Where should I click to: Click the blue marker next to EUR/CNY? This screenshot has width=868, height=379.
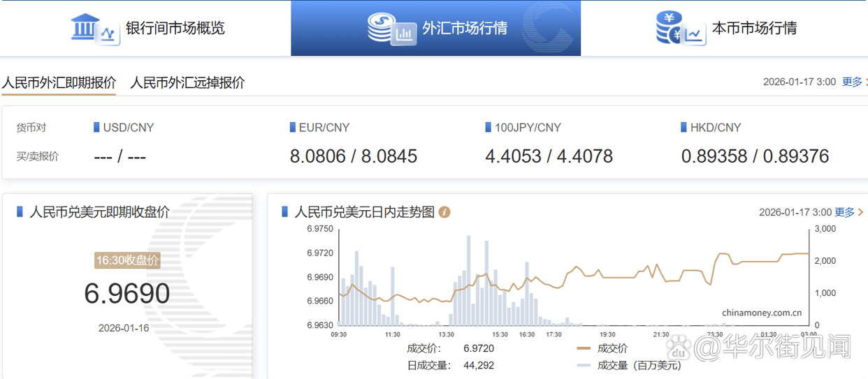click(x=292, y=128)
